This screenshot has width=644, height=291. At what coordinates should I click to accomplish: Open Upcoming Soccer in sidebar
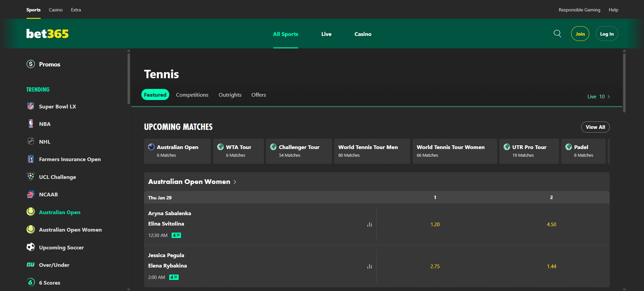click(x=61, y=247)
